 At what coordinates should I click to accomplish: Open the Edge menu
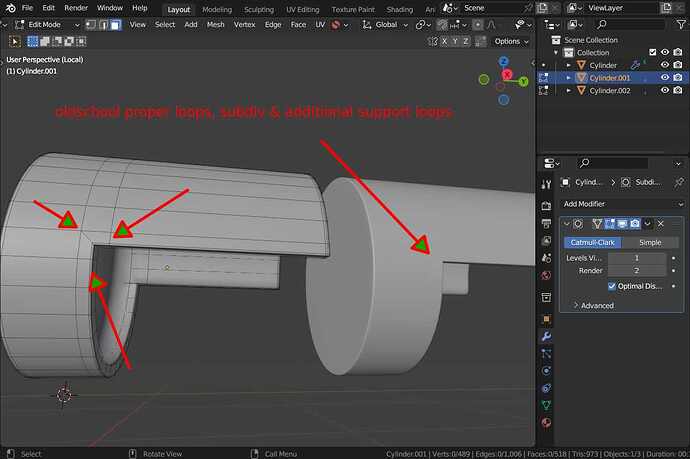click(273, 25)
